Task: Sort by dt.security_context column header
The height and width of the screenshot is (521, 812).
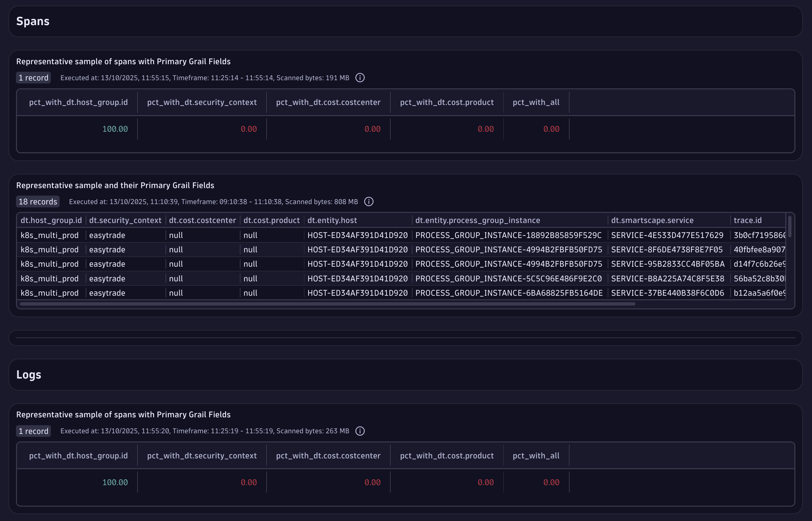Action: pyautogui.click(x=125, y=220)
